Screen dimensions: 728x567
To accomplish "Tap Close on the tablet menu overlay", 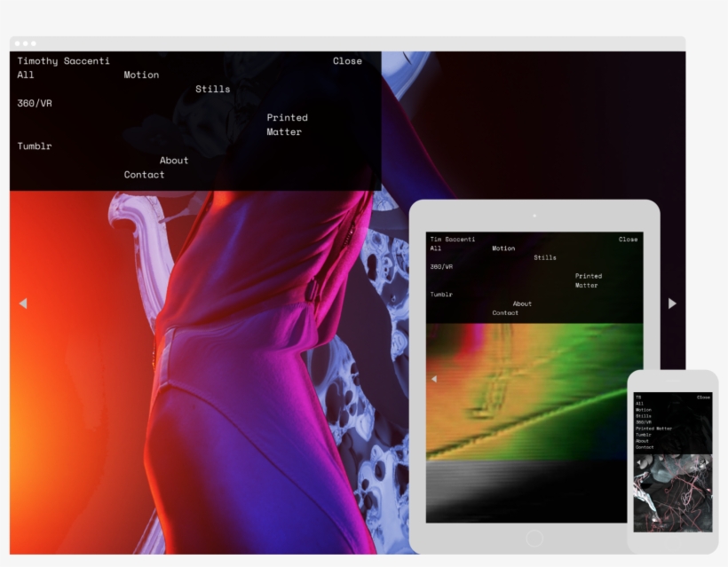I will coord(628,238).
